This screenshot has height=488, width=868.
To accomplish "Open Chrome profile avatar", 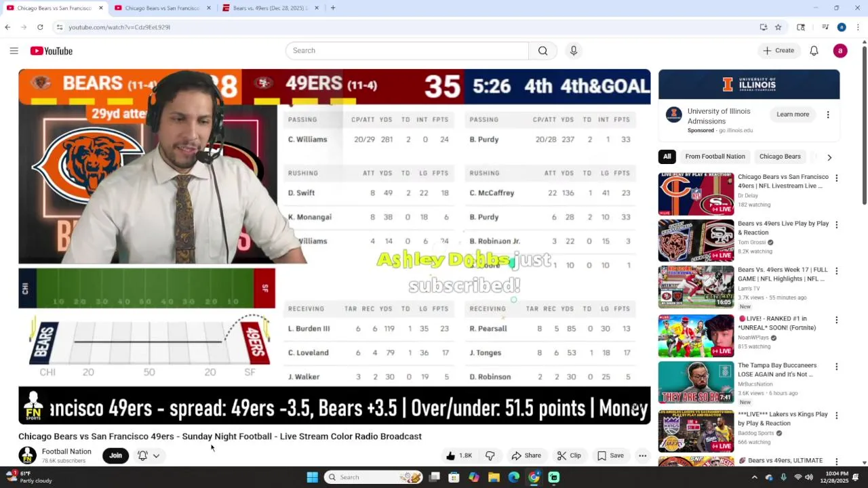I will click(x=842, y=27).
